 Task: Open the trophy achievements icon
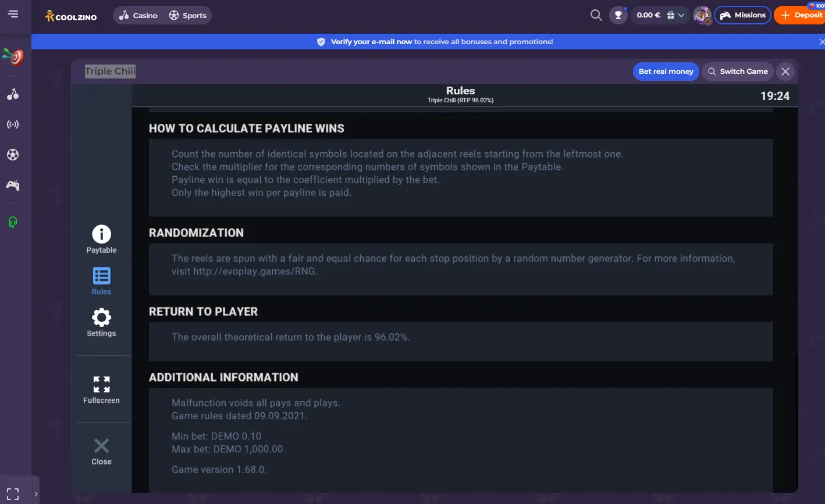pos(618,15)
